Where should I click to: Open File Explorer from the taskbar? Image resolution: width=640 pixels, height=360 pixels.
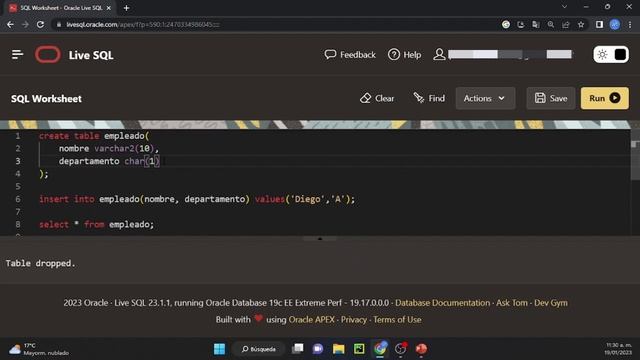pyautogui.click(x=338, y=349)
